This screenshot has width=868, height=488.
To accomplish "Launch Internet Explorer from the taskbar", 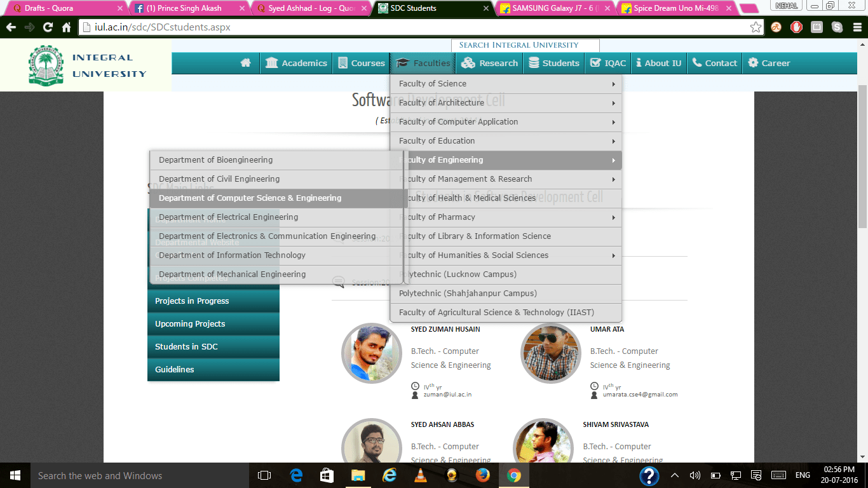I will coord(389,475).
